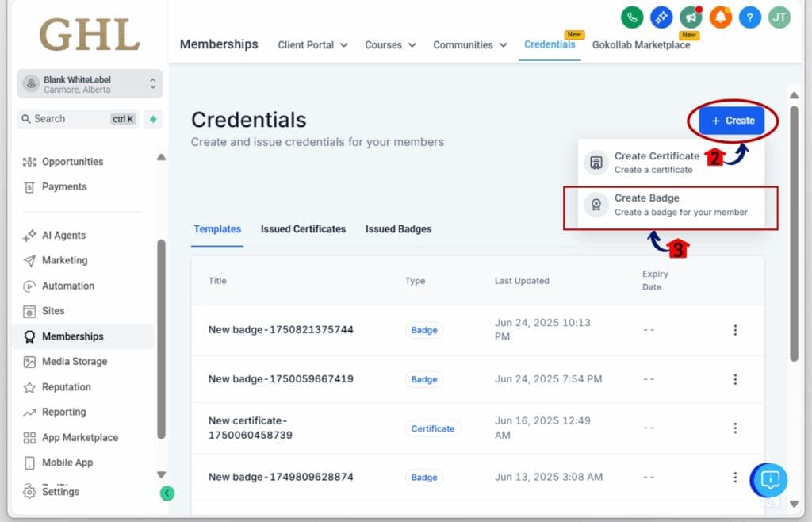Click the green phone call icon

[632, 17]
